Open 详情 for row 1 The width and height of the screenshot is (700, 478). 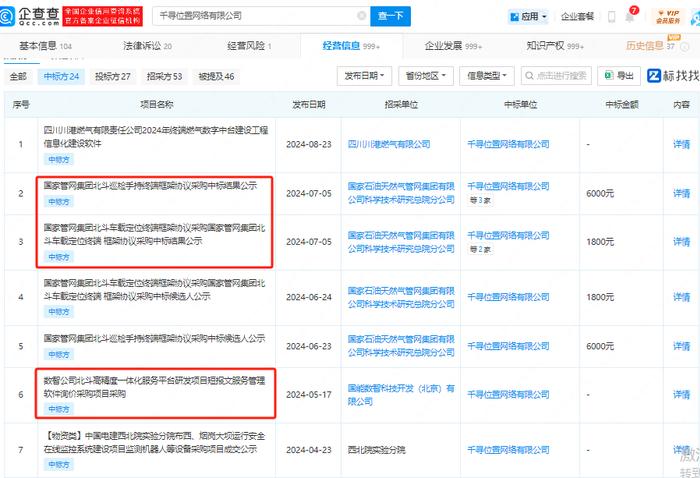click(681, 144)
